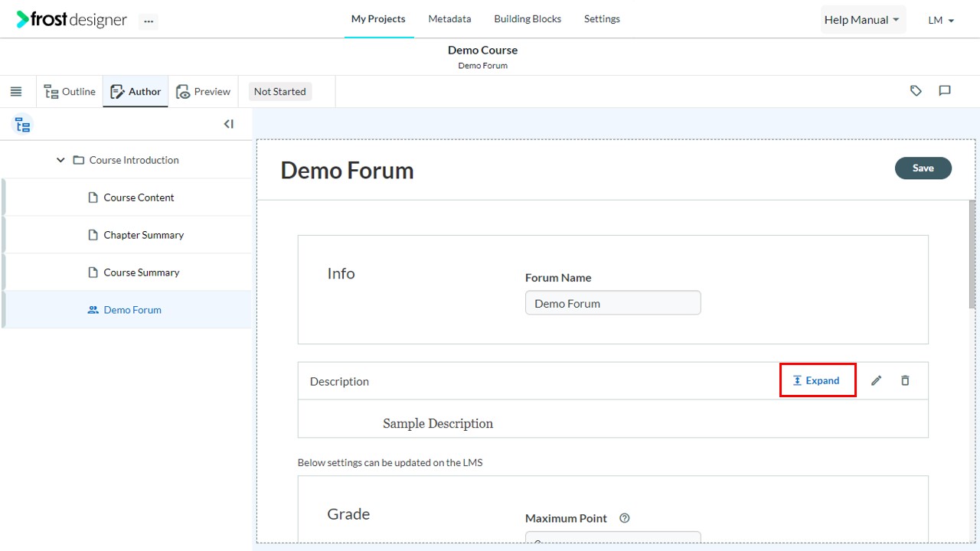
Task: Switch to Preview view
Action: 203,92
